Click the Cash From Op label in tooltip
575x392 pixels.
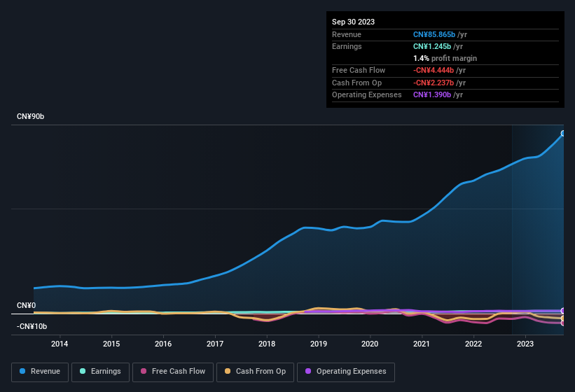pyautogui.click(x=356, y=83)
